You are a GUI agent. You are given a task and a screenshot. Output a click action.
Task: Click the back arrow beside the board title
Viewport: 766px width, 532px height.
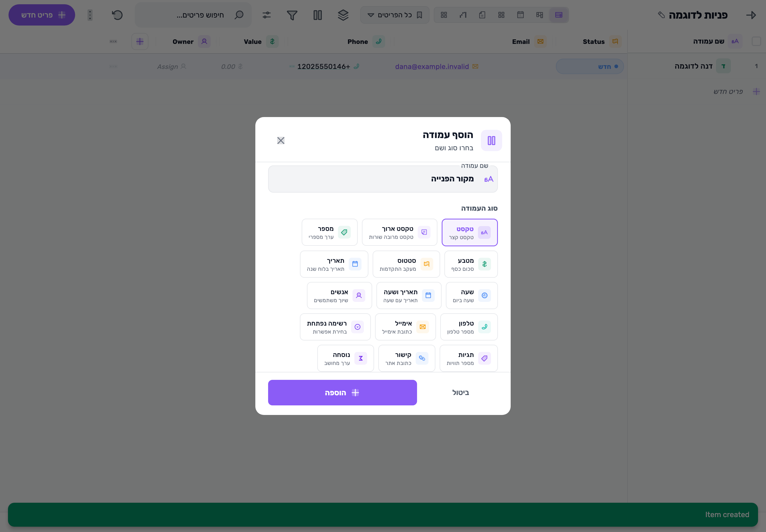(x=751, y=15)
